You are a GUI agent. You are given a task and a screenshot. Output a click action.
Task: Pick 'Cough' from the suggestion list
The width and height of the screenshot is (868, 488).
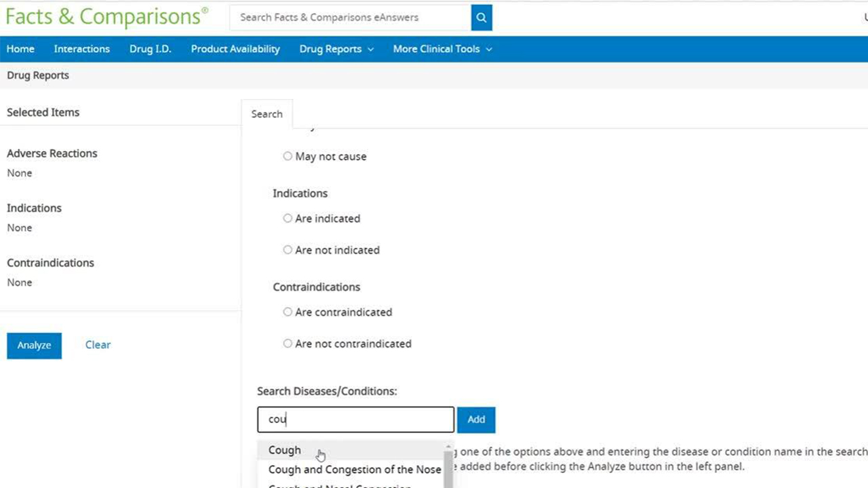pos(351,450)
